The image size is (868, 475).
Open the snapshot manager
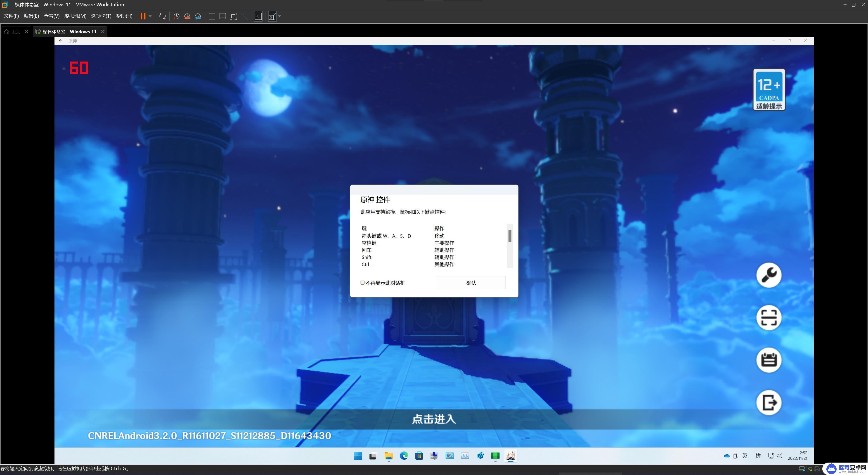(198, 16)
